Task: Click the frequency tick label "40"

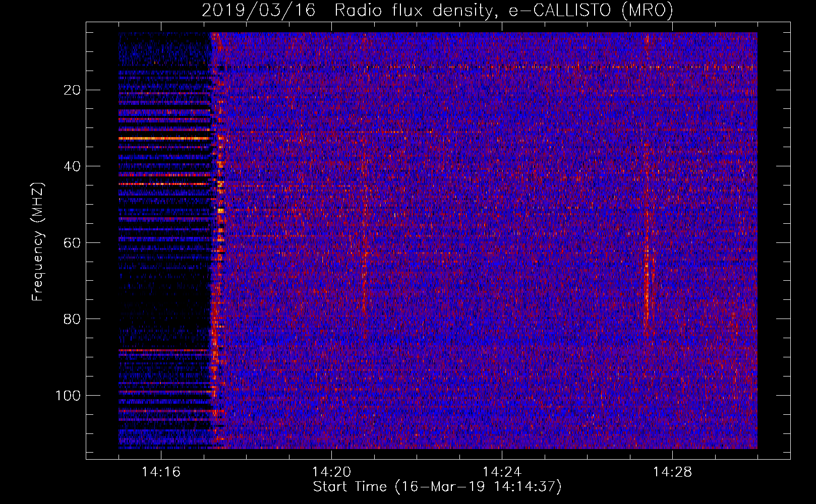Action: point(72,166)
